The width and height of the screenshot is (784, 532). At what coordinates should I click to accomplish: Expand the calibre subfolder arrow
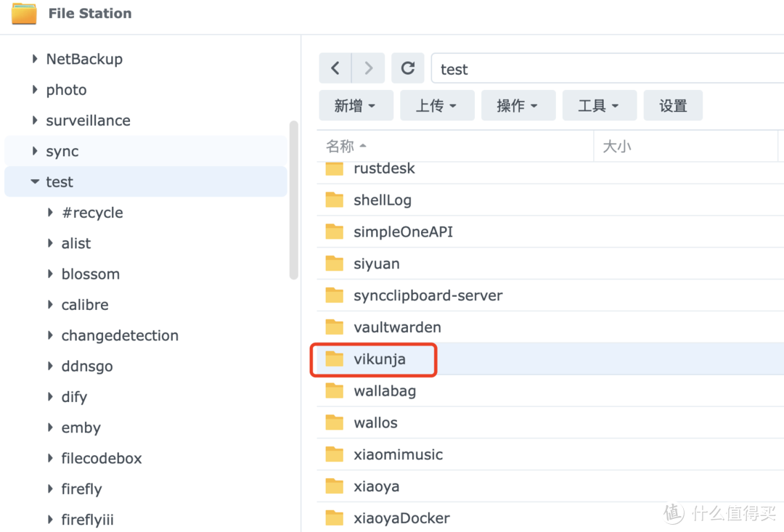click(x=50, y=305)
